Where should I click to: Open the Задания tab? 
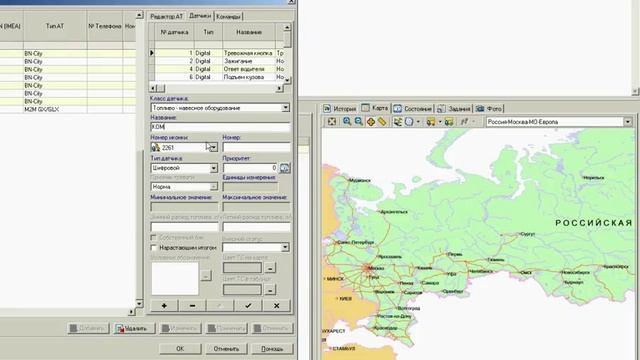click(x=454, y=109)
